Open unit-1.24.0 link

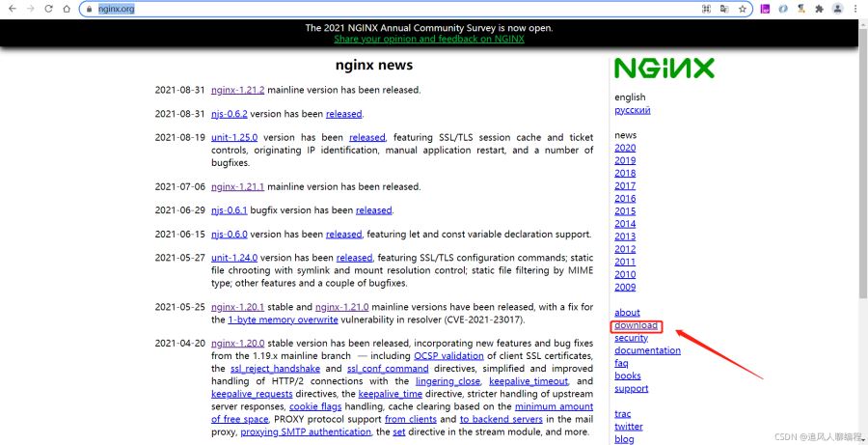coord(234,258)
